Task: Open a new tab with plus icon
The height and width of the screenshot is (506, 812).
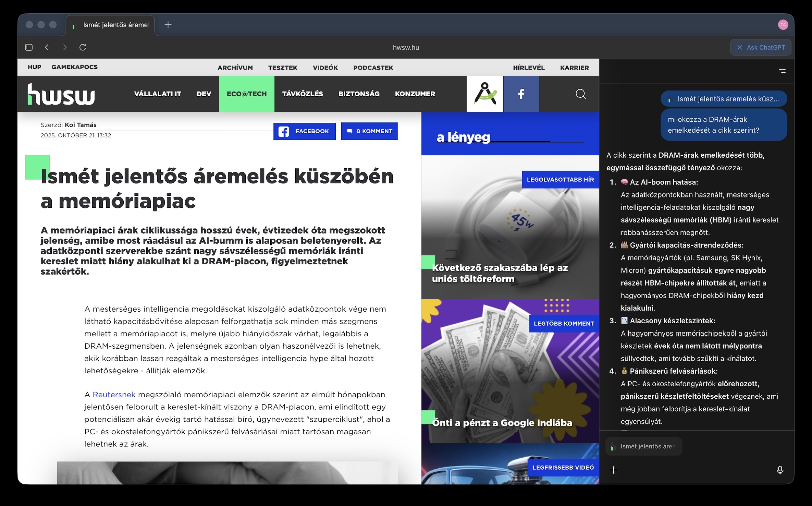Action: pyautogui.click(x=168, y=25)
